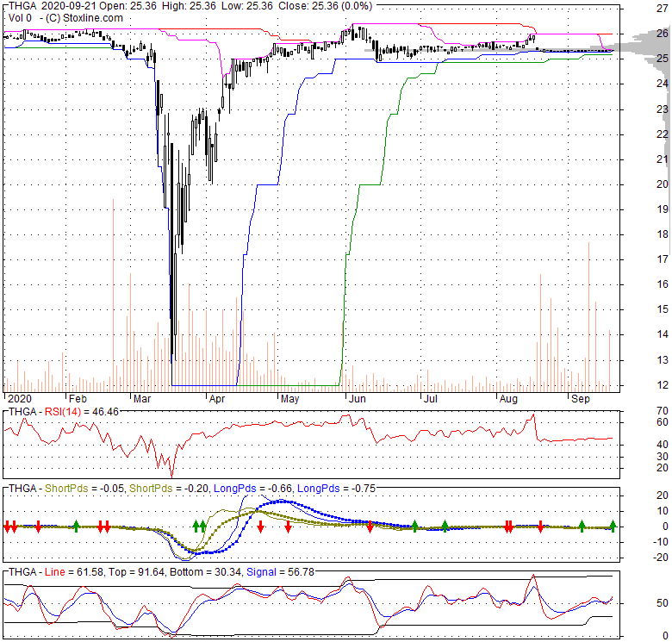Click the 24 price axis label
672x642 pixels.
coord(663,84)
